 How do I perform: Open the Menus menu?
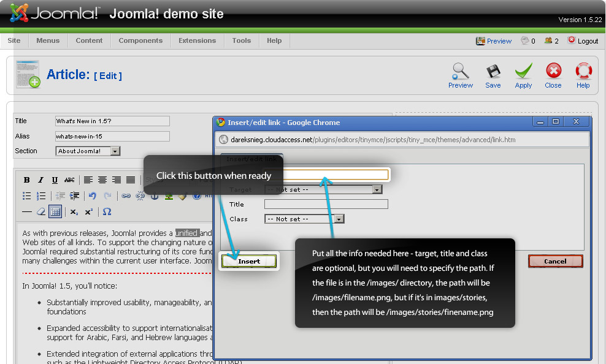(48, 40)
